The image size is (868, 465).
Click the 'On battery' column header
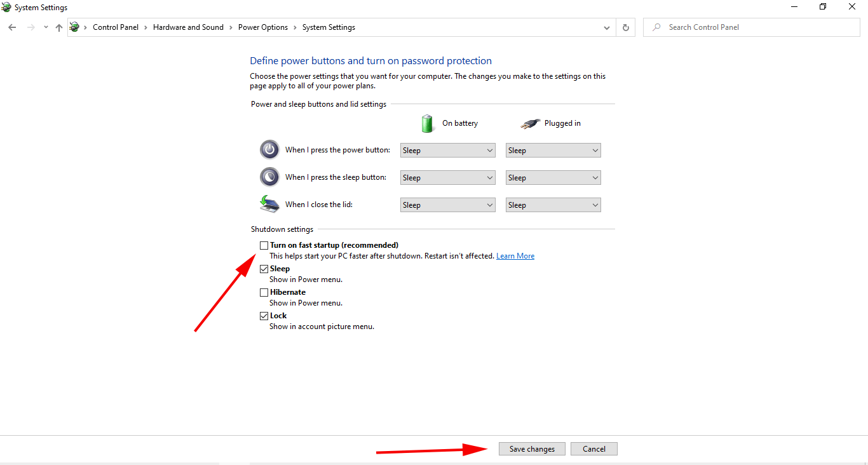460,123
